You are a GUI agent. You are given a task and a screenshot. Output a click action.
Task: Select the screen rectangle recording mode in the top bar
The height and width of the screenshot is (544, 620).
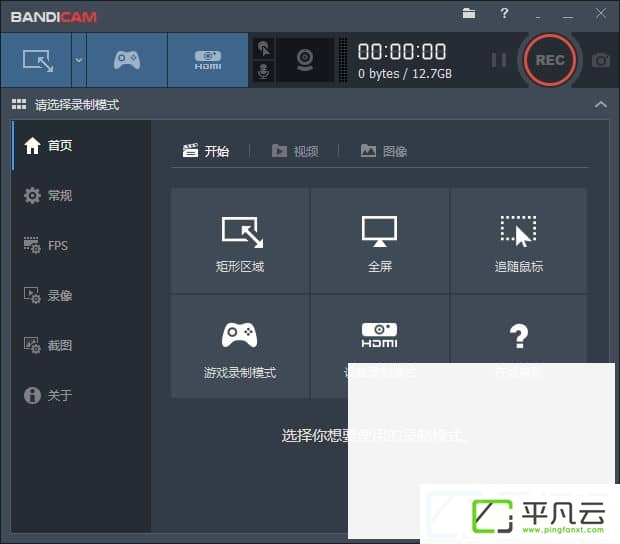tap(36, 60)
